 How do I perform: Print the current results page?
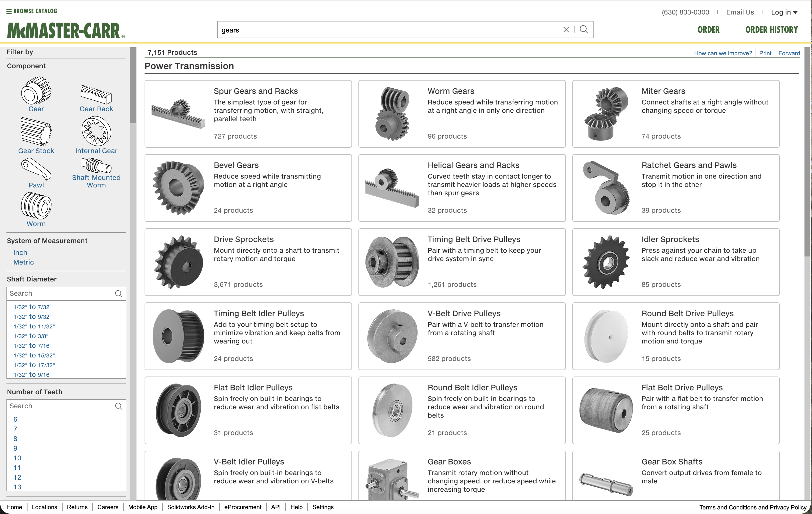tap(765, 53)
